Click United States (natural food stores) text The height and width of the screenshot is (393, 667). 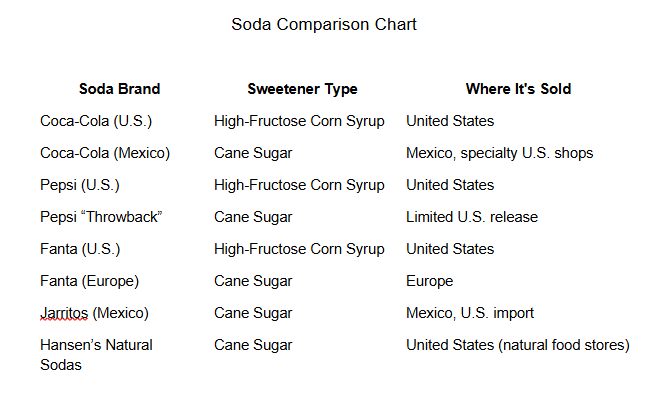[x=518, y=345]
